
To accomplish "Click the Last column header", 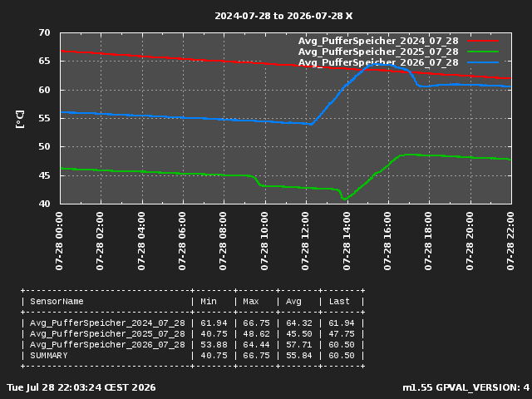I will point(339,302).
